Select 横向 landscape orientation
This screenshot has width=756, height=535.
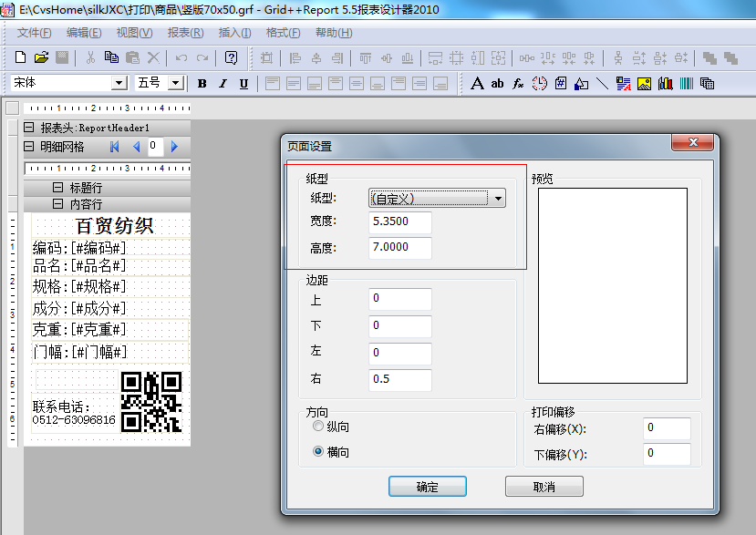318,452
